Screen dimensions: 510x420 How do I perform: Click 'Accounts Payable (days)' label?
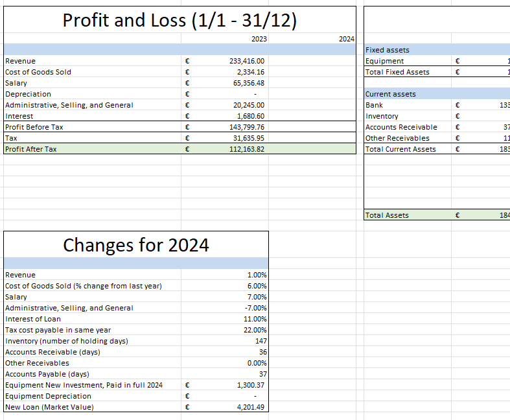tap(47, 375)
